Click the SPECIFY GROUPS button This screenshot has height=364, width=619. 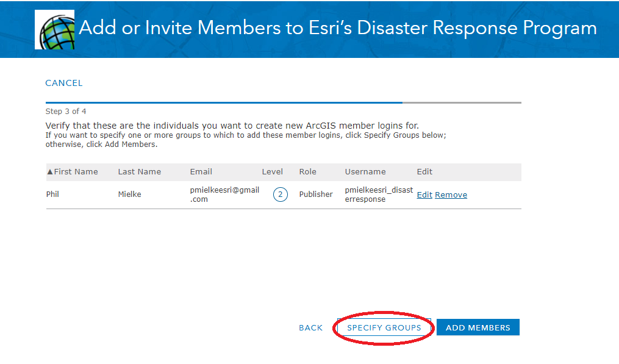384,327
